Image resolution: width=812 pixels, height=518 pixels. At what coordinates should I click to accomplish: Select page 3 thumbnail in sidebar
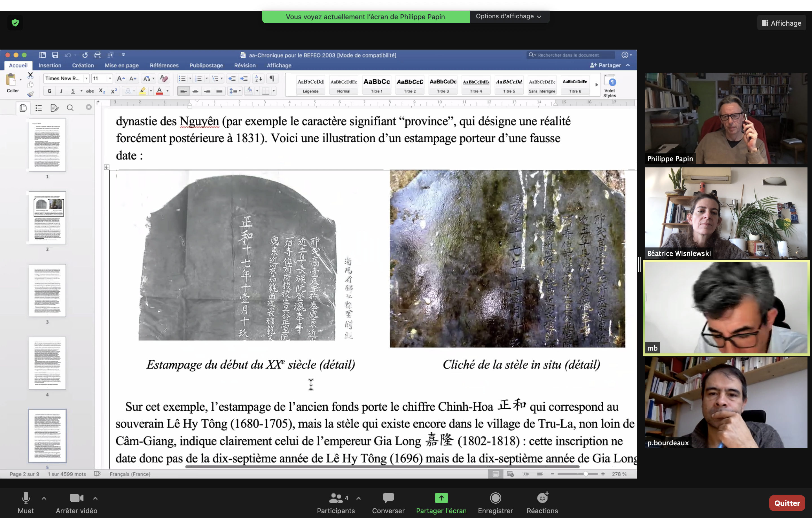tap(47, 291)
